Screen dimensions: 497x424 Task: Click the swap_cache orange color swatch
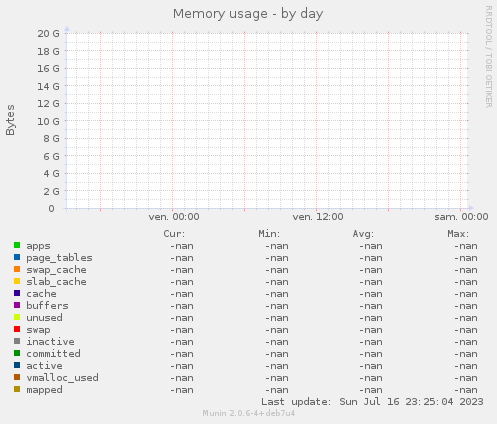pos(17,269)
